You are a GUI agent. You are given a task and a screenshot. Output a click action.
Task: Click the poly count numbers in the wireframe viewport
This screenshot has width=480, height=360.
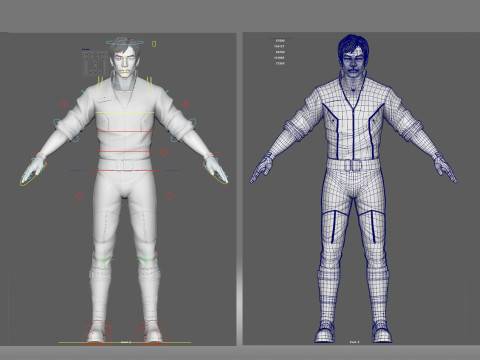[279, 52]
